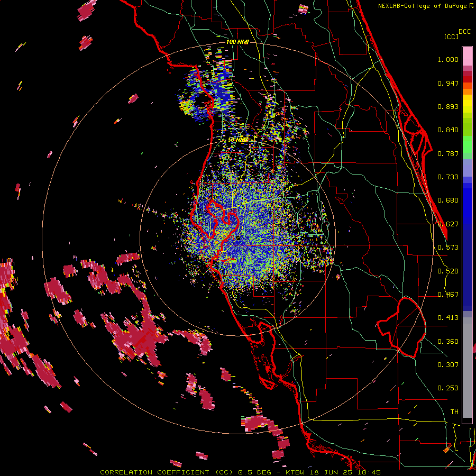Viewport: 476px width, 476px height.
Task: Click the 0.413 scale value
Action: 448,318
